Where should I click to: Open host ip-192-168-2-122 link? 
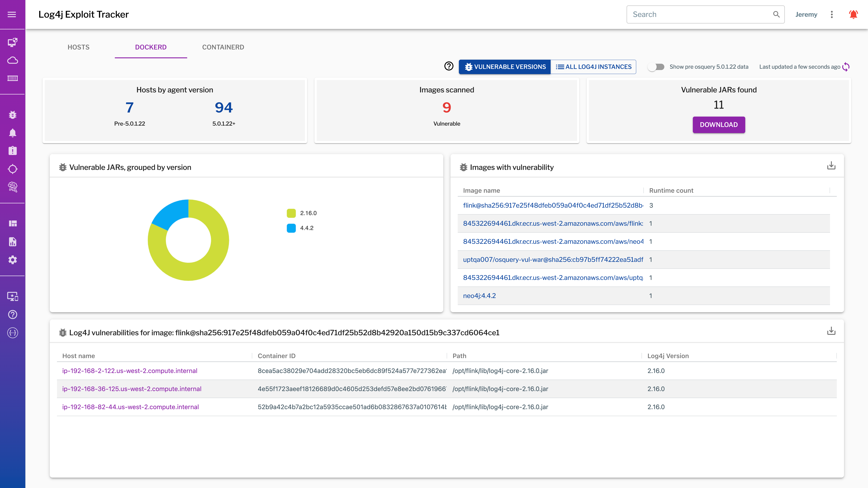(x=130, y=371)
